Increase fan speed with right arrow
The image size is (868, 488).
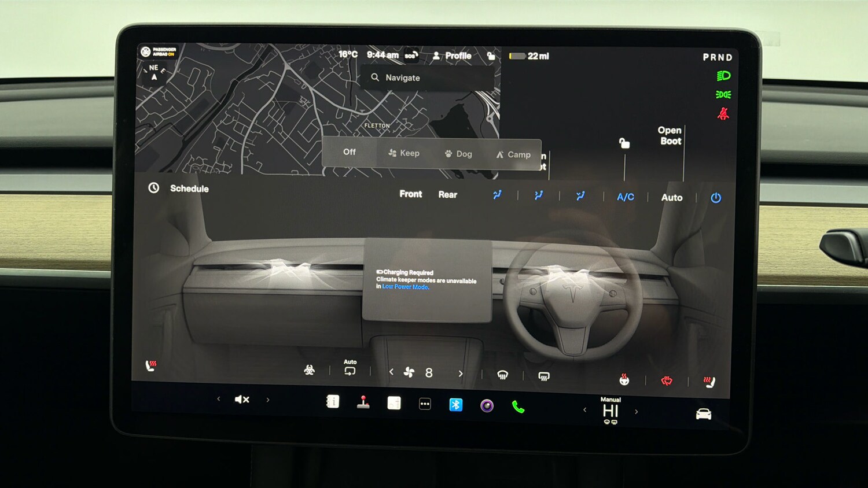click(460, 374)
